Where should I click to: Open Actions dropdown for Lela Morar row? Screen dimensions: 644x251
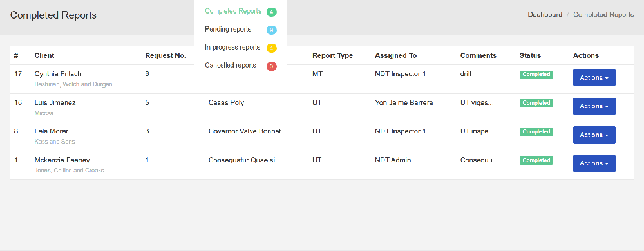(594, 135)
